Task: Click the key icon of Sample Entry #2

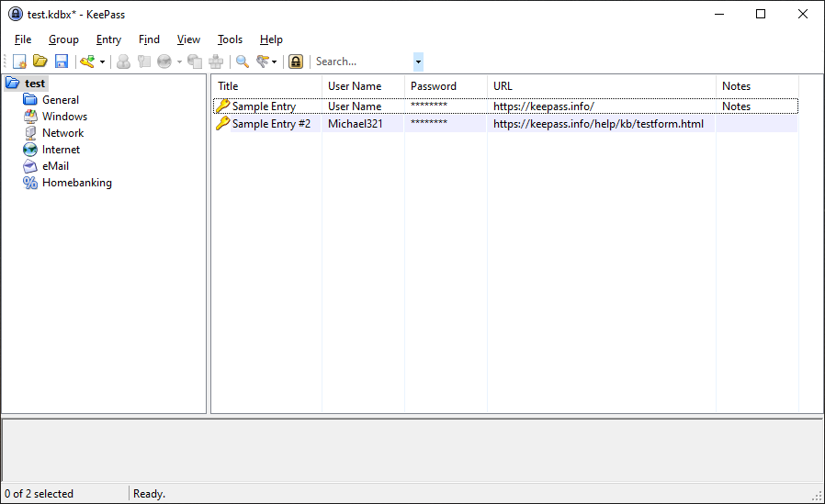Action: [222, 124]
